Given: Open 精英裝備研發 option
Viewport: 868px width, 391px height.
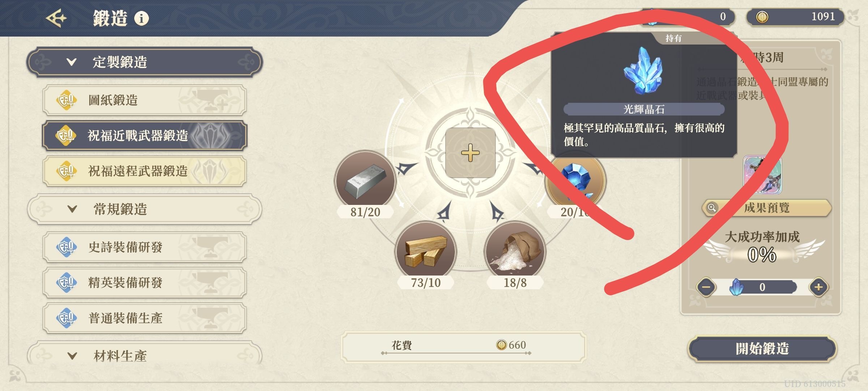Looking at the screenshot, I should (145, 282).
